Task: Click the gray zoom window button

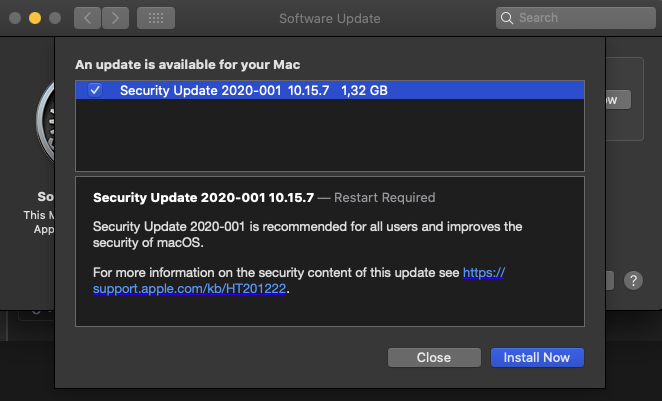Action: 53,18
